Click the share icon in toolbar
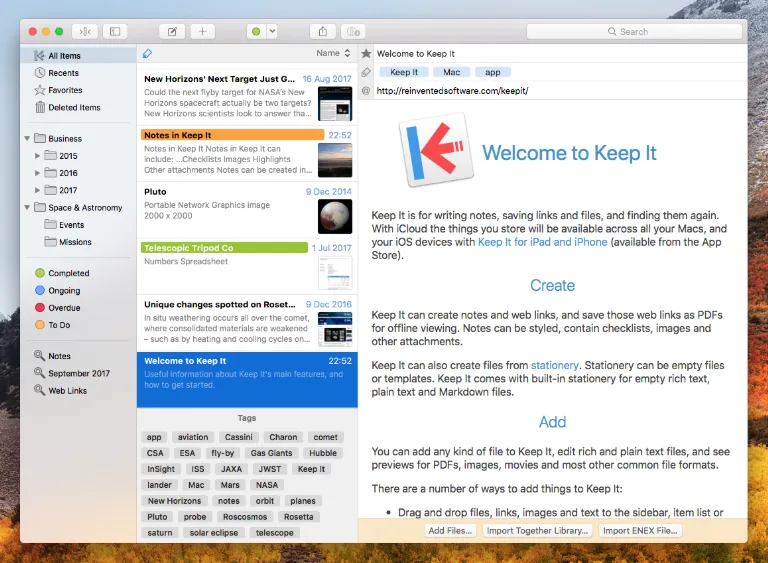The image size is (768, 563). [x=323, y=32]
